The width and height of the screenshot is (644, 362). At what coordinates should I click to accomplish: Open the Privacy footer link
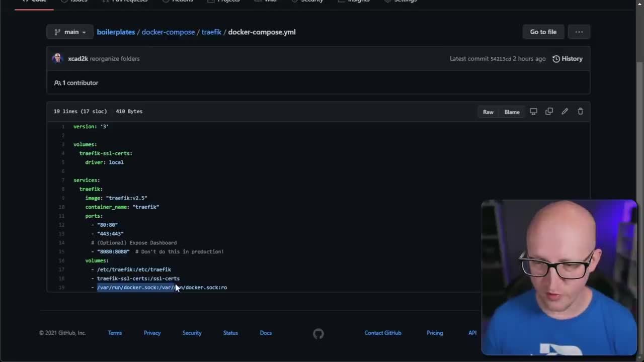point(152,333)
